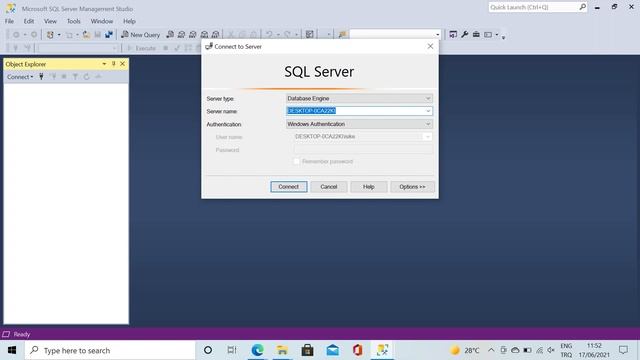Click the Help button in dialog
Screen dimensions: 640x360
tap(369, 187)
